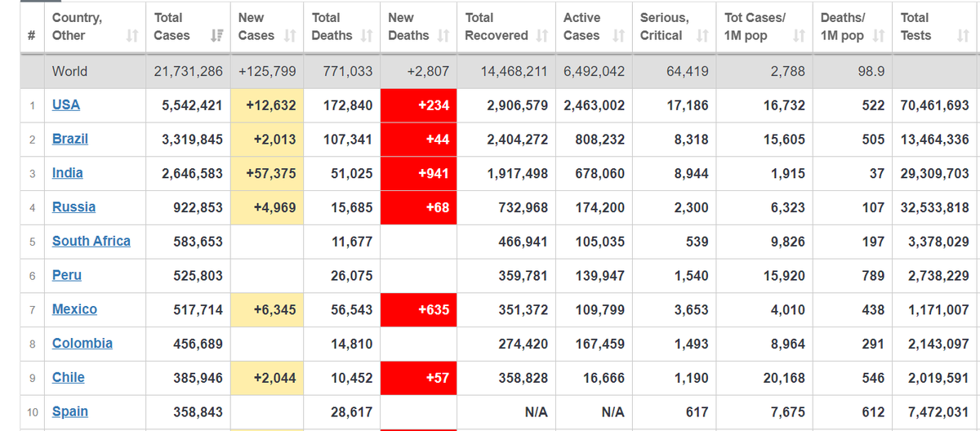The width and height of the screenshot is (980, 431).
Task: Sort by Tot Cases/1M pop icon
Action: tap(800, 36)
